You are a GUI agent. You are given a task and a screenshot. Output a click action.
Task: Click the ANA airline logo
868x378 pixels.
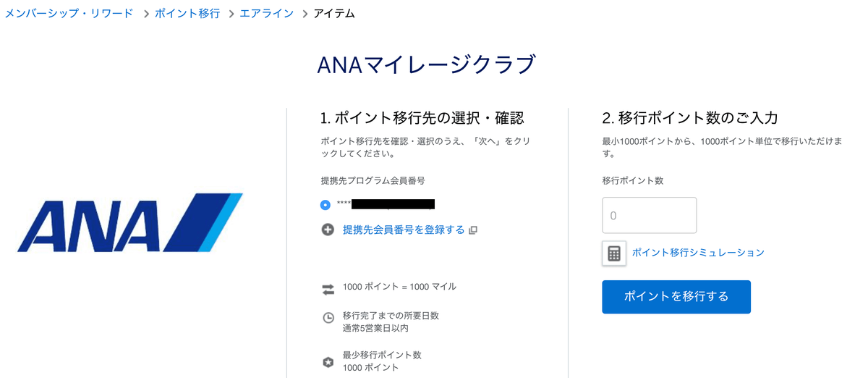pyautogui.click(x=130, y=222)
